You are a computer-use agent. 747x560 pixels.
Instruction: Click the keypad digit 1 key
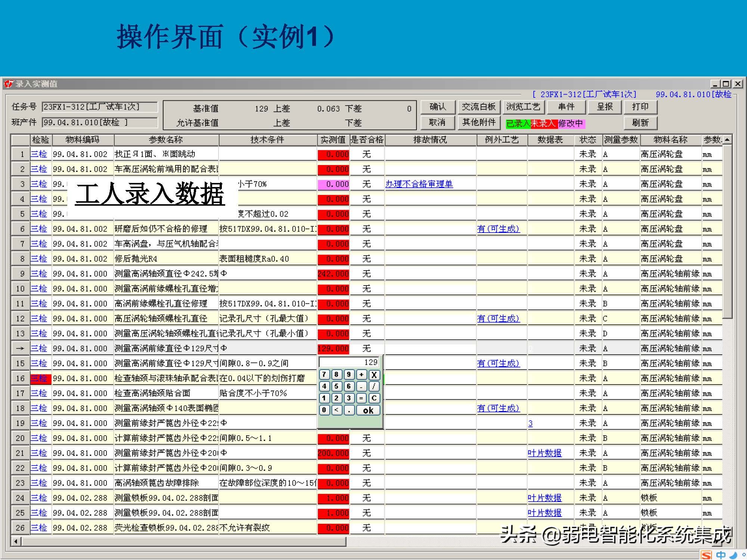tap(324, 398)
